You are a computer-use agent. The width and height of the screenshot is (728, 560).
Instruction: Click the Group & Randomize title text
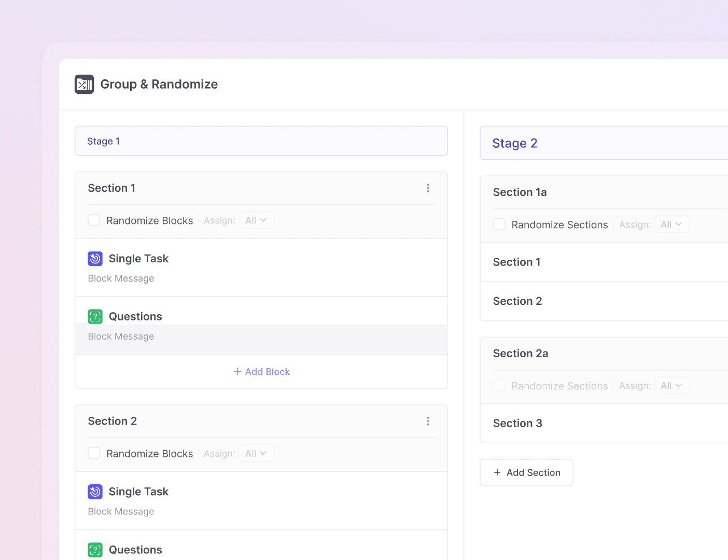point(159,84)
